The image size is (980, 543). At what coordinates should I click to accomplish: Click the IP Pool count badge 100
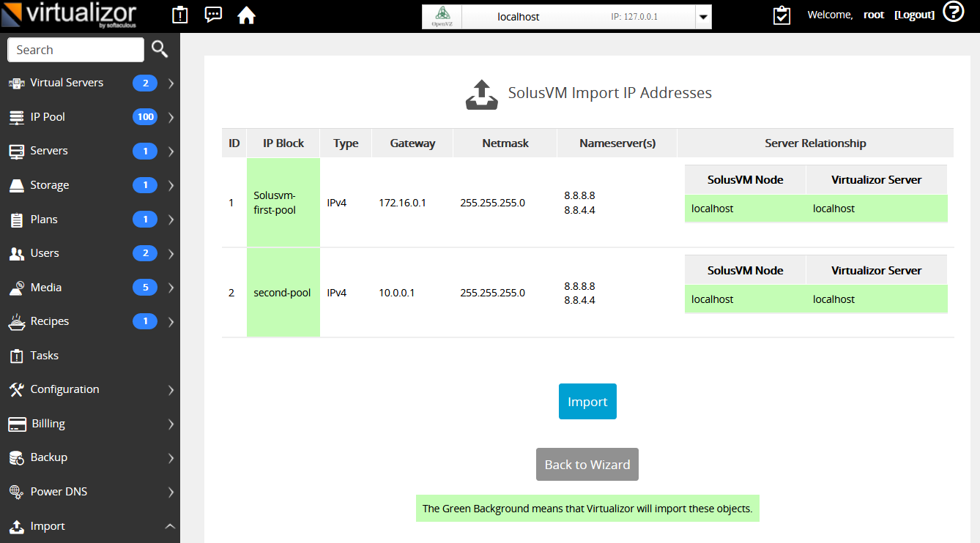[x=145, y=117]
